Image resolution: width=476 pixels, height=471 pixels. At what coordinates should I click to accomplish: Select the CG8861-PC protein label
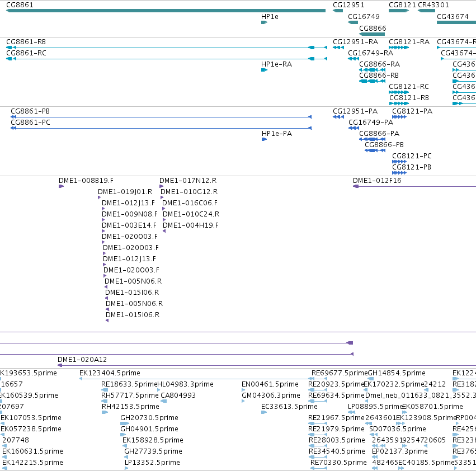30,123
